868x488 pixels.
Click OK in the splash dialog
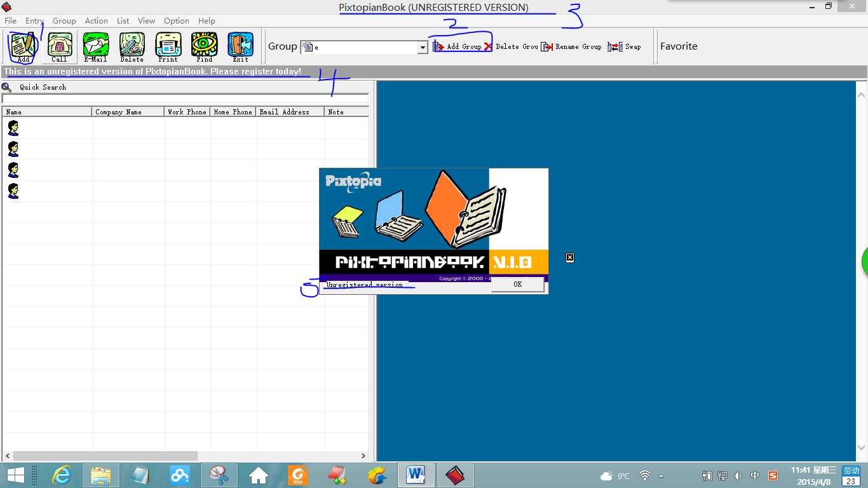517,285
